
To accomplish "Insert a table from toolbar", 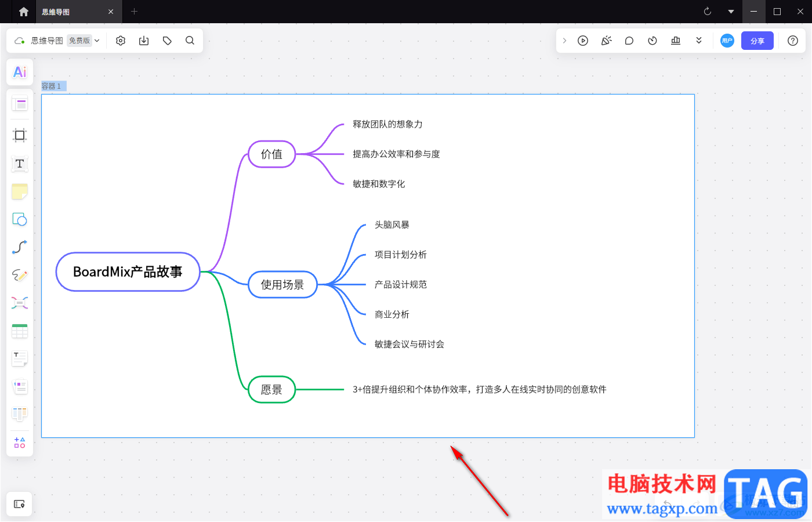I will click(x=20, y=331).
